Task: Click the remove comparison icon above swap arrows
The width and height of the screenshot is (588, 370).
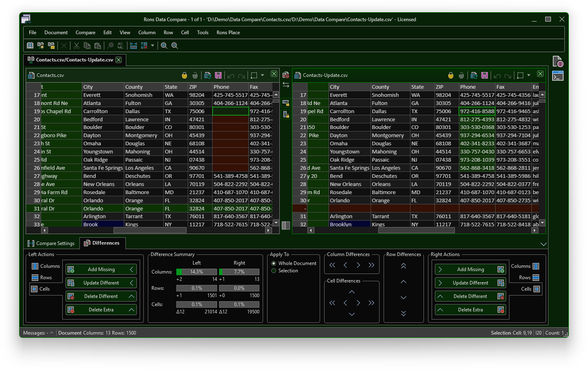Action: [x=286, y=75]
